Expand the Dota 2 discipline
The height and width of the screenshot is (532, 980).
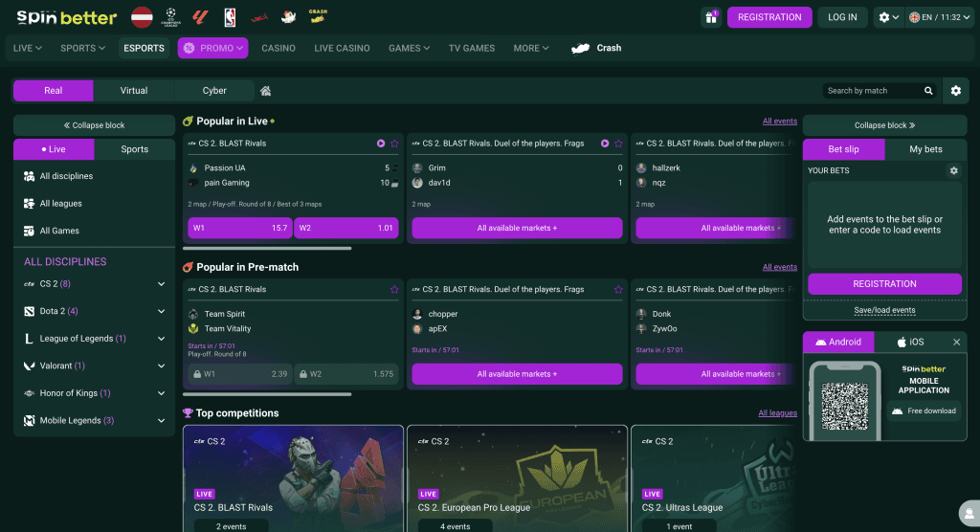pos(161,311)
